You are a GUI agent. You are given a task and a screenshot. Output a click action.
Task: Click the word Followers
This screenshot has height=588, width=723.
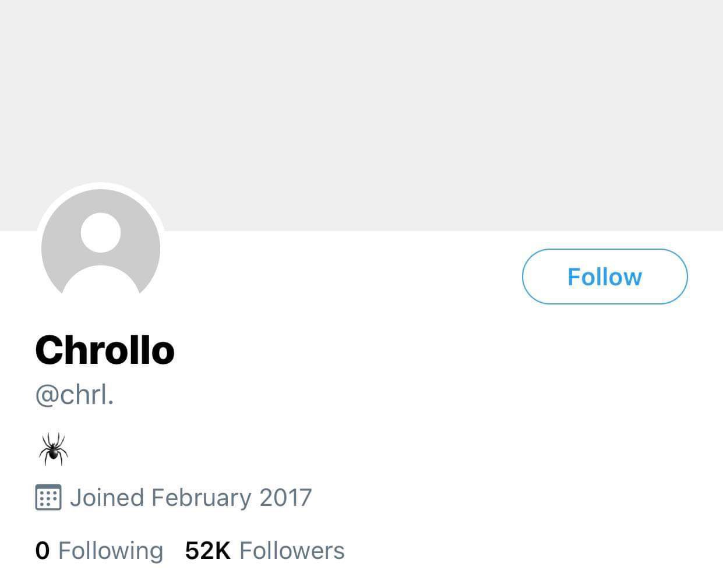(292, 550)
